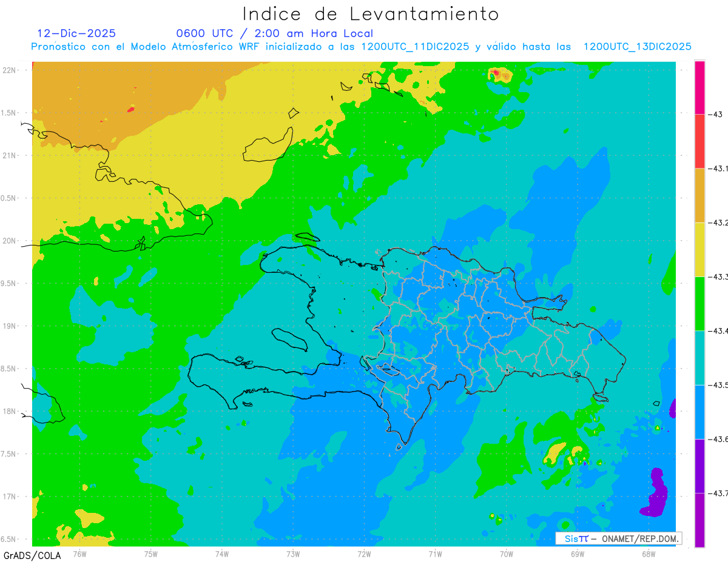Click the magenta swatch above -43 on colorbar

tap(699, 87)
